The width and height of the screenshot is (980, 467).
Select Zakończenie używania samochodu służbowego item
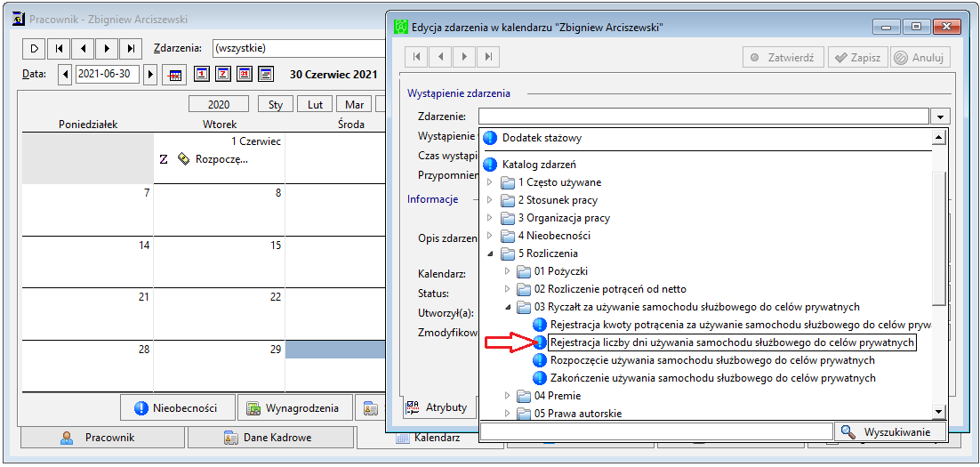tap(712, 378)
